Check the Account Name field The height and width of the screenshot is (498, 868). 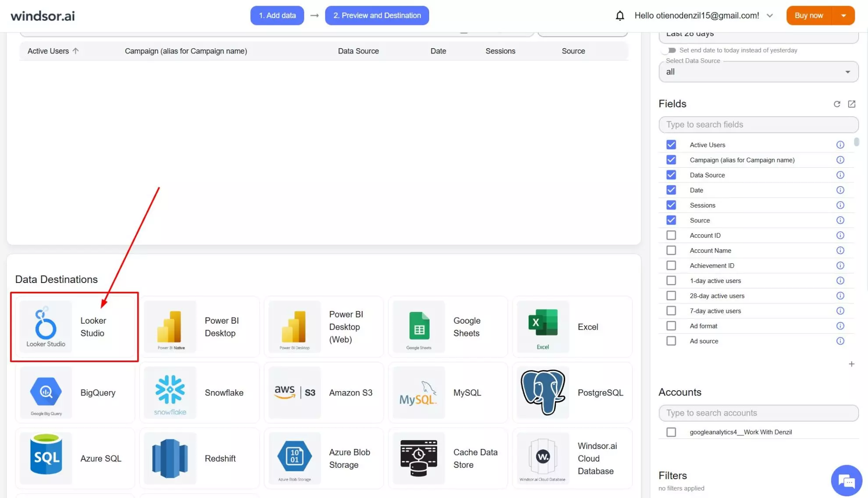[x=671, y=250]
